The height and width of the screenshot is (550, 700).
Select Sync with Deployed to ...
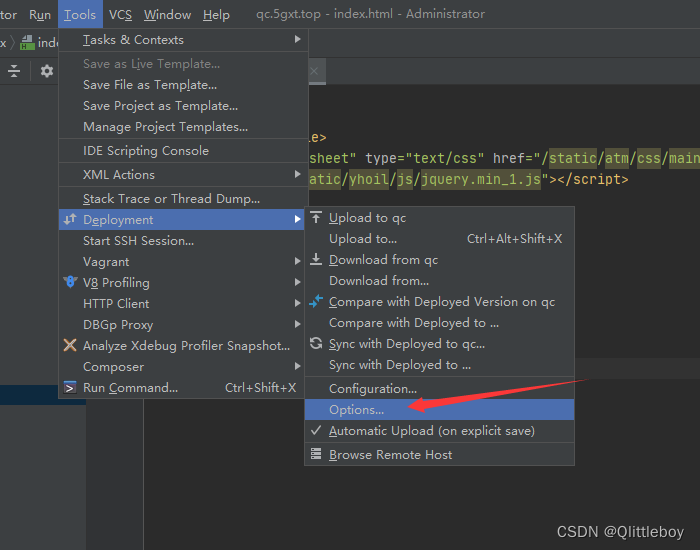pos(439,365)
